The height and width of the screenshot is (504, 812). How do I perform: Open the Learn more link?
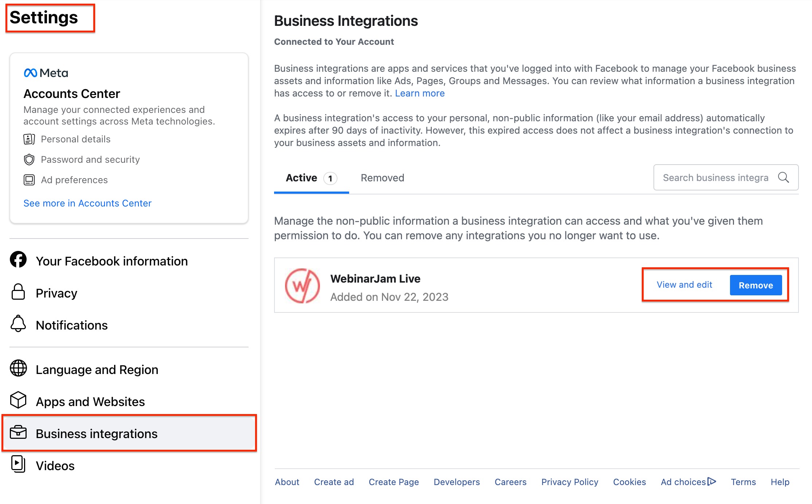click(419, 93)
